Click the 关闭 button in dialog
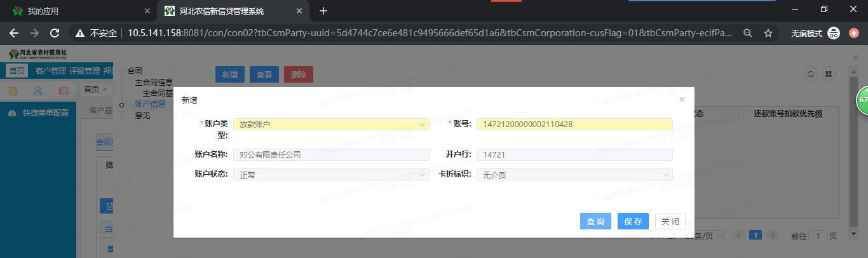Viewport: 868px width, 258px height. [670, 221]
